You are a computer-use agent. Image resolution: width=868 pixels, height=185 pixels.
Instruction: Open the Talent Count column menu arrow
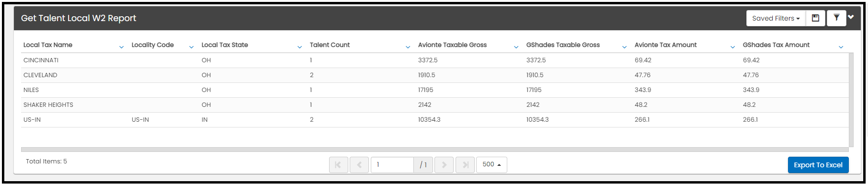(408, 47)
